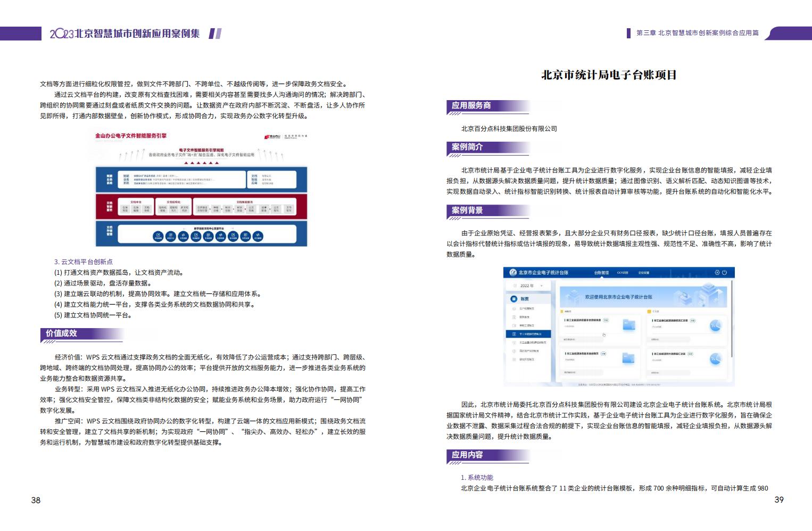Click the settings gear icon in the 电子统计台账 screenshot
Image resolution: width=812 pixels, height=531 pixels.
tap(717, 273)
